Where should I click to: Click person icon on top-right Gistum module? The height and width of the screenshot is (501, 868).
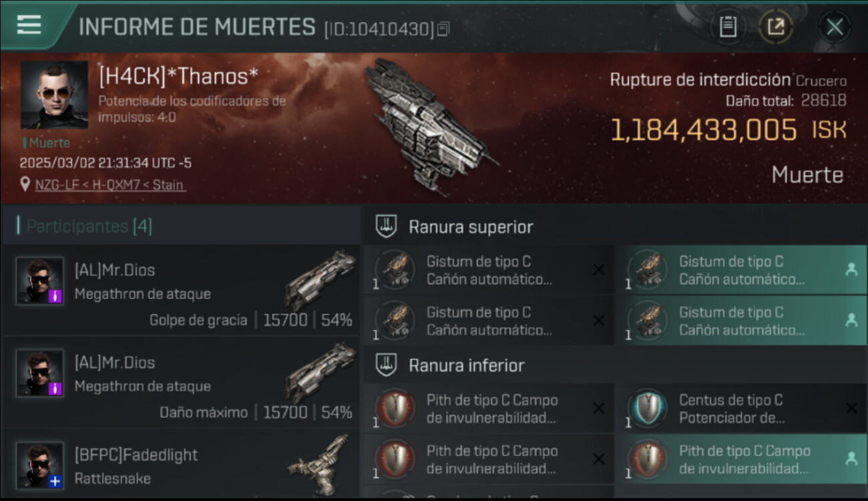[x=851, y=269]
